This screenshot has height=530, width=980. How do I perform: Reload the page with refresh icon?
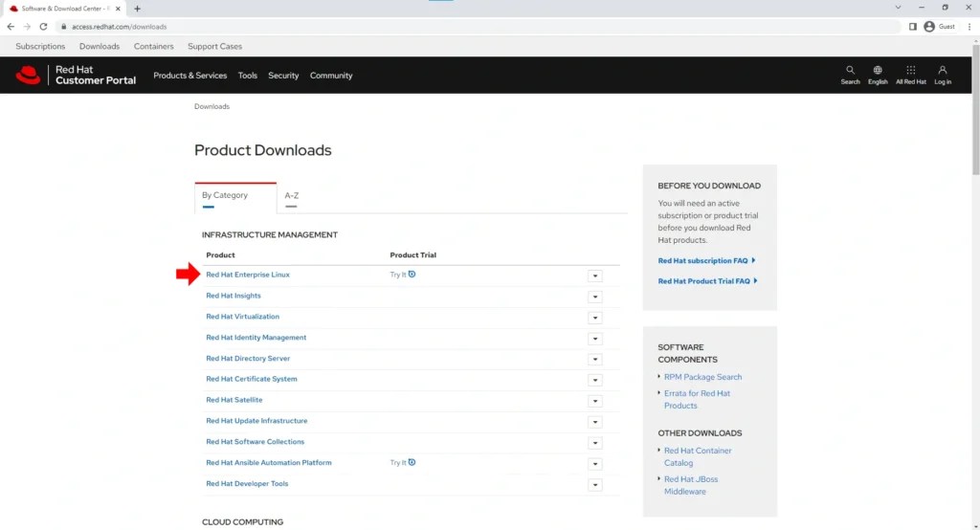point(43,27)
